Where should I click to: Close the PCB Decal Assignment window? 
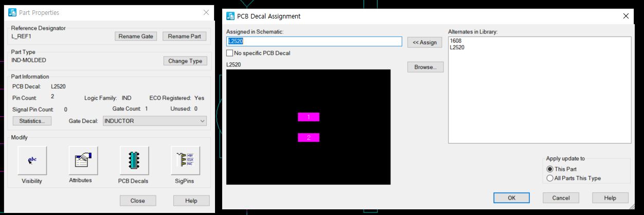tap(626, 16)
